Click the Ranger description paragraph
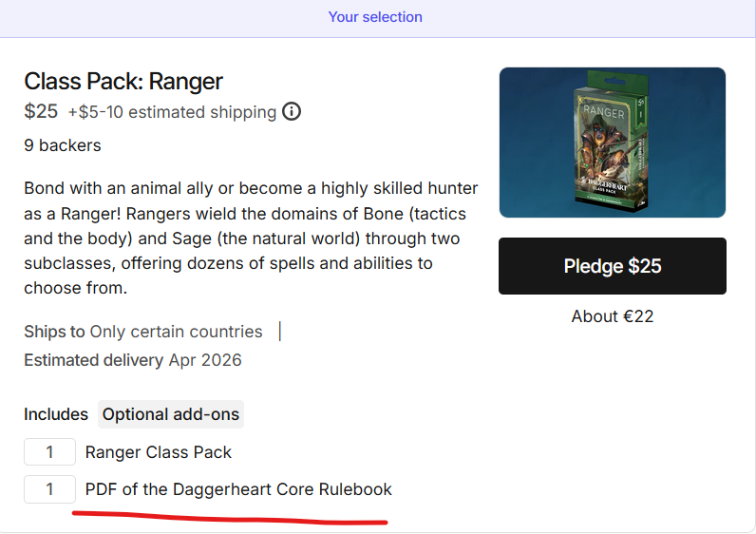Screen dimensions: 756x534 tap(251, 238)
